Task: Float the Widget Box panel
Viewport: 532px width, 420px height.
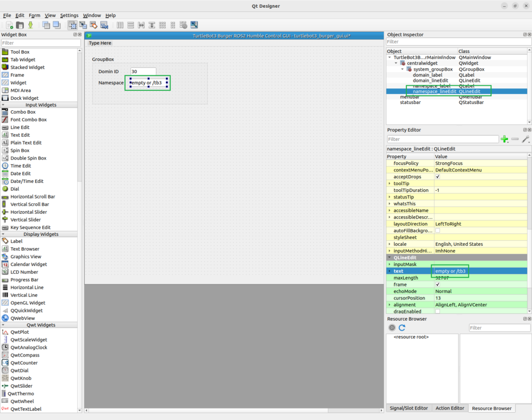Action: 75,35
